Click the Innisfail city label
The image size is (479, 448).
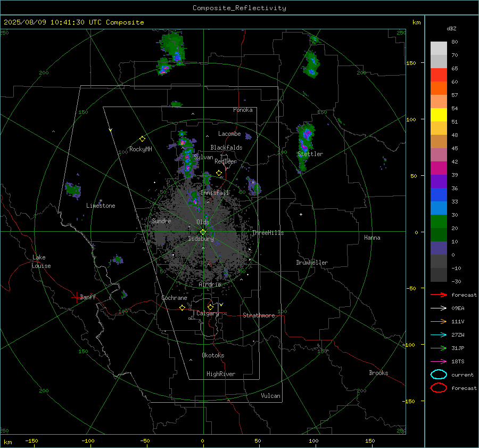(x=215, y=193)
